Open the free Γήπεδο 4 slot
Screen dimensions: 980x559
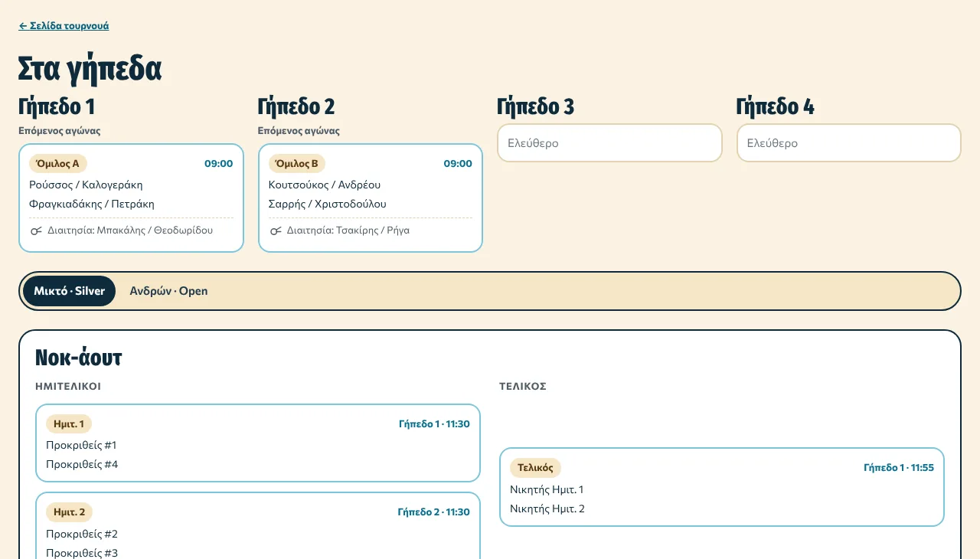[x=849, y=143]
